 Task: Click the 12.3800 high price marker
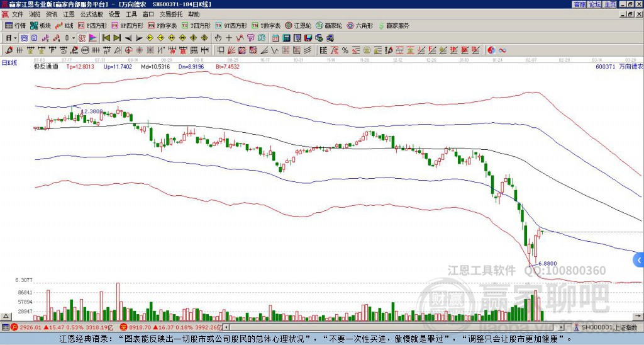click(x=92, y=111)
